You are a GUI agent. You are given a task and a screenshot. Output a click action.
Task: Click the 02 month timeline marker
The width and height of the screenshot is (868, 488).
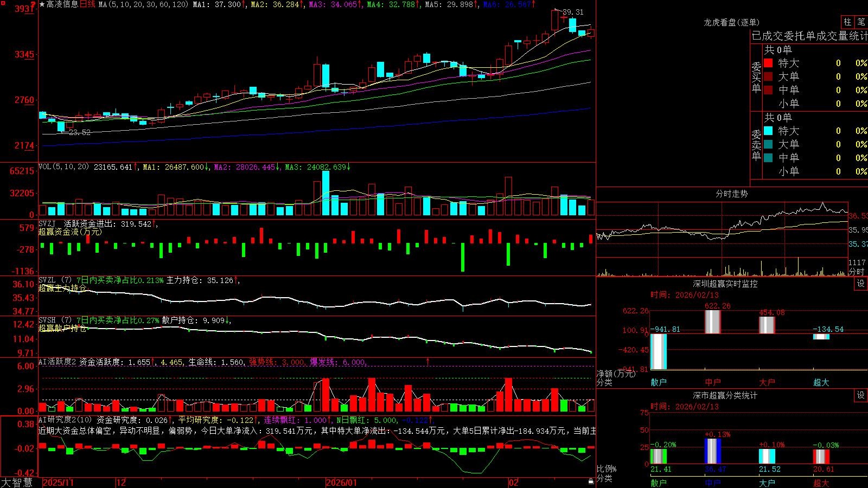coord(514,483)
